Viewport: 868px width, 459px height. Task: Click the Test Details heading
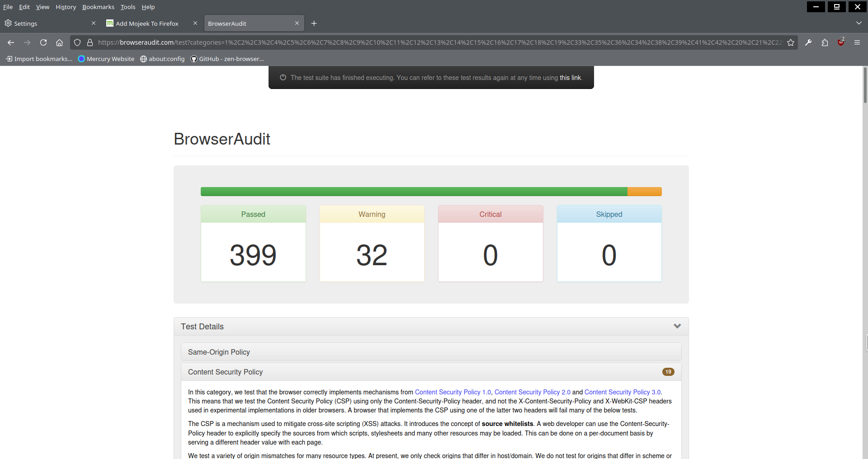202,327
